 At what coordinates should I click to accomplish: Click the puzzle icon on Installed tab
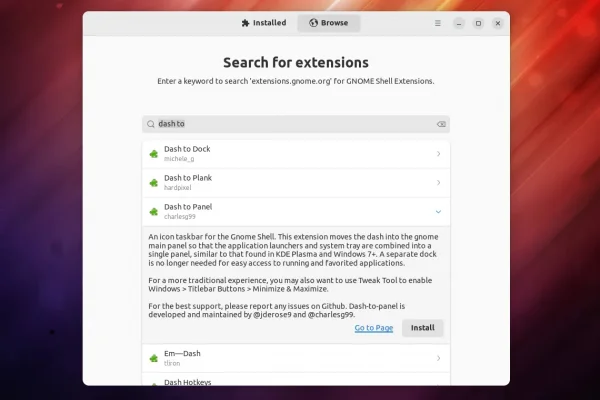(x=245, y=23)
